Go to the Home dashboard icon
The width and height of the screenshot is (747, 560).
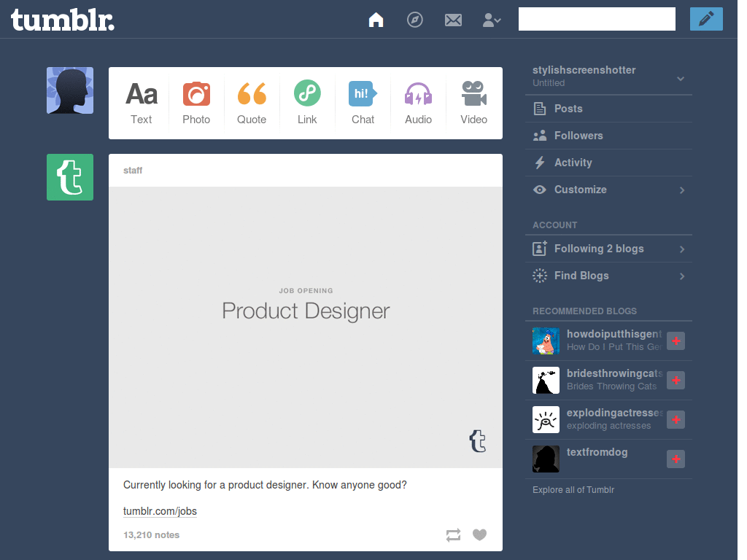376,20
